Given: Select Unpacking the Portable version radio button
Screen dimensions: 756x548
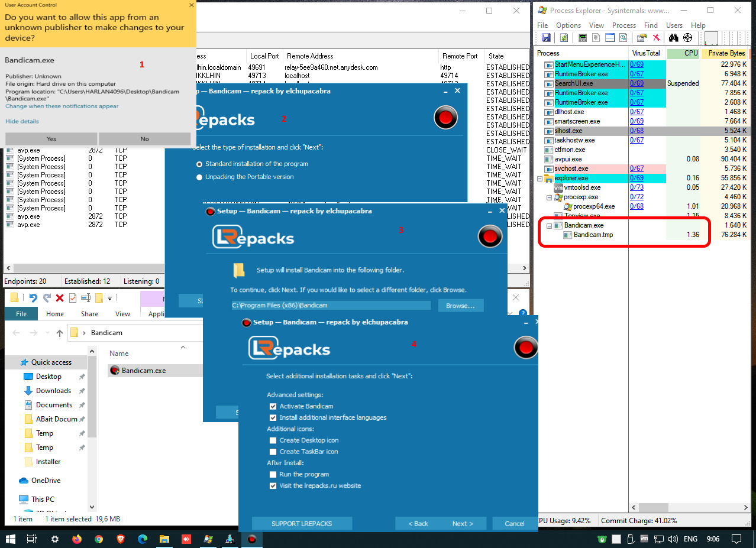Looking at the screenshot, I should click(x=199, y=177).
